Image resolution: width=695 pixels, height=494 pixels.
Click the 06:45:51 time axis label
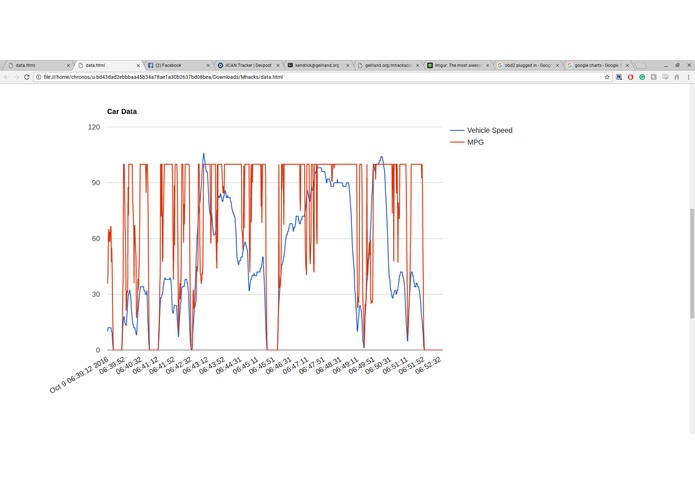262,366
